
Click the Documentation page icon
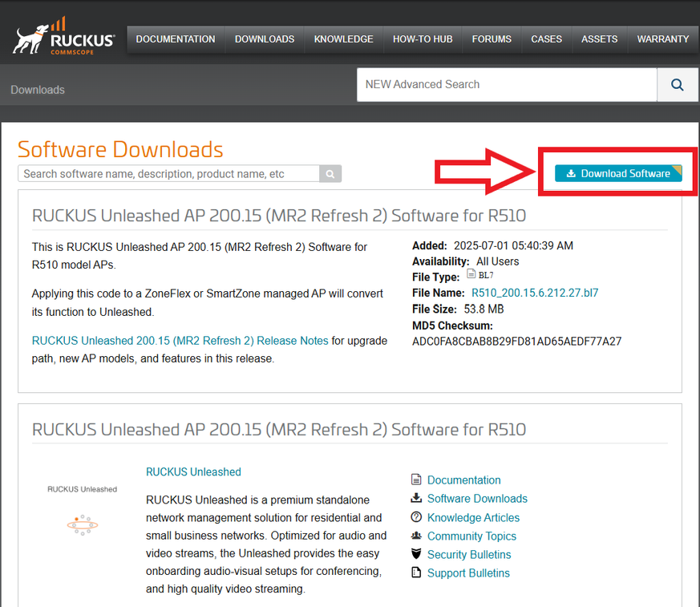416,480
